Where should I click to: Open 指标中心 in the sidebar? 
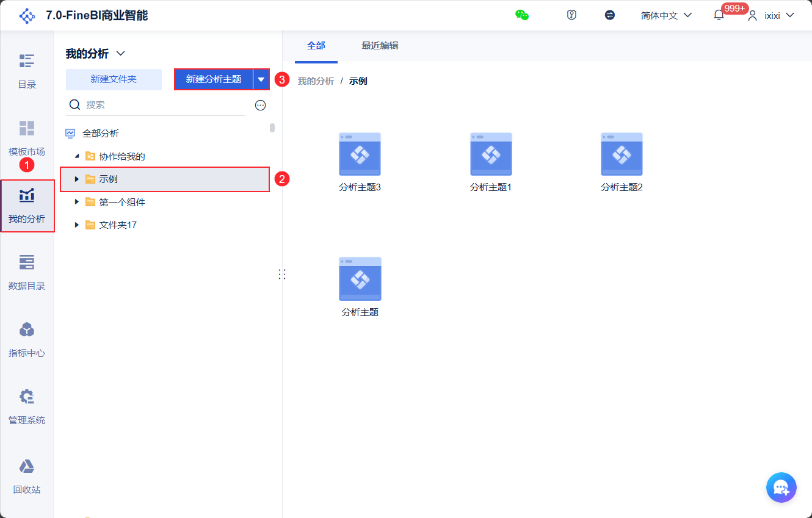[27, 340]
